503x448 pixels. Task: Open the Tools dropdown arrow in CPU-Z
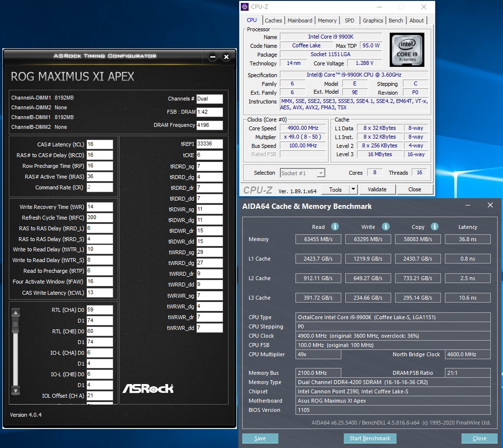click(x=353, y=189)
